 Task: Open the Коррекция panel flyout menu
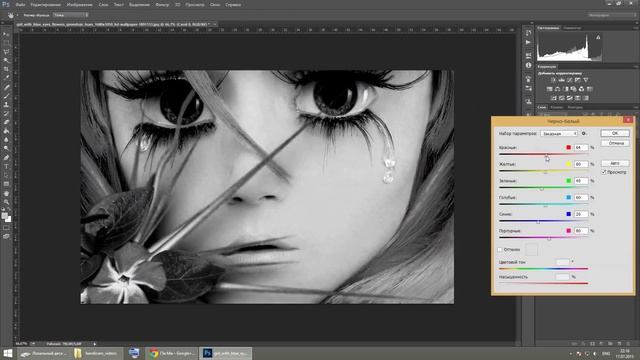click(636, 67)
